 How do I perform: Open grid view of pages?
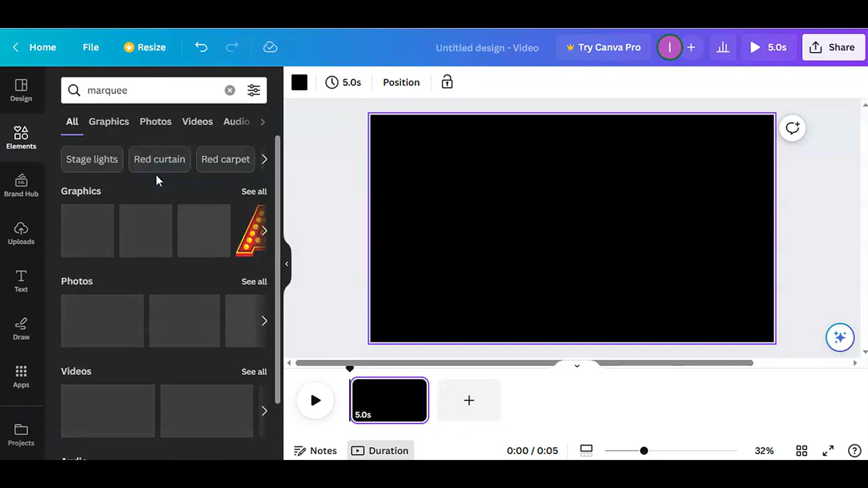802,450
